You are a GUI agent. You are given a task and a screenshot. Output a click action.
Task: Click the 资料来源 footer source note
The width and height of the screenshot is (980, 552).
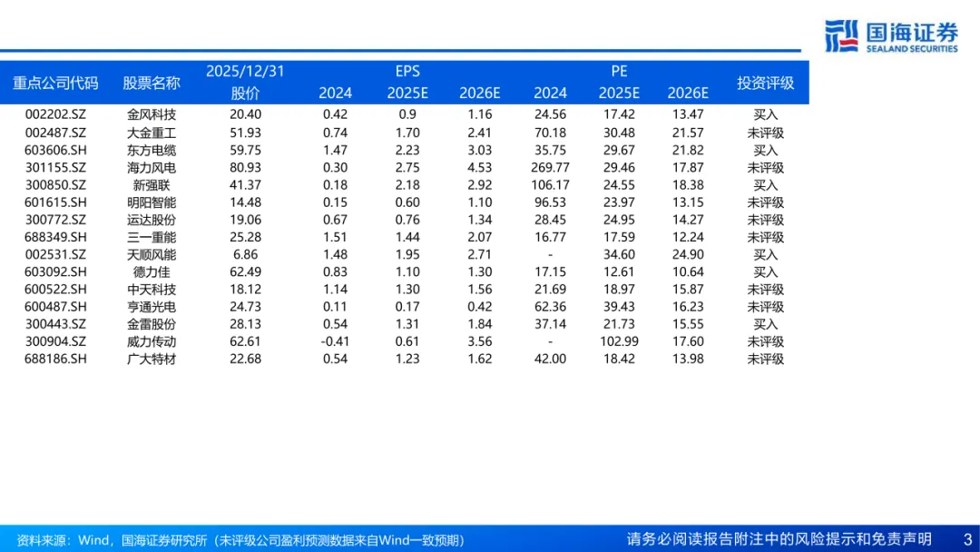(240, 540)
